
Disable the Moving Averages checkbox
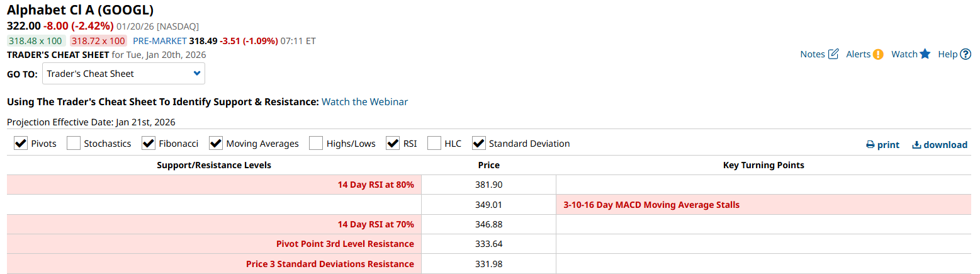pos(216,144)
